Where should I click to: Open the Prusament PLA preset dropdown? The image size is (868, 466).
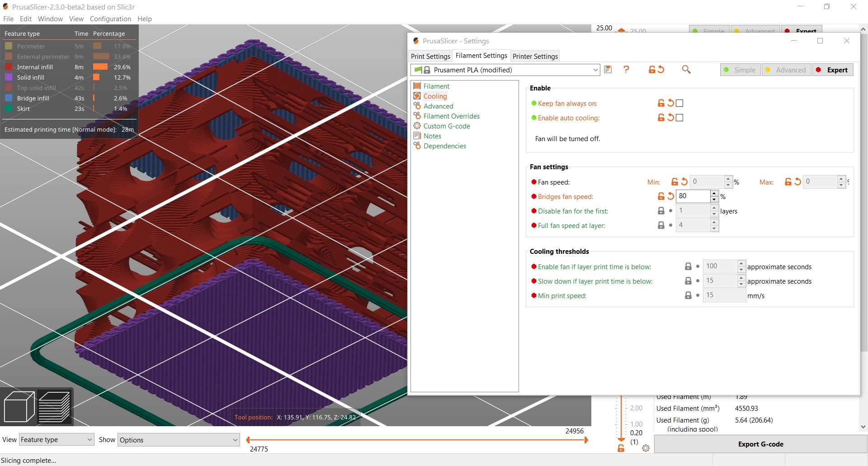pyautogui.click(x=505, y=70)
